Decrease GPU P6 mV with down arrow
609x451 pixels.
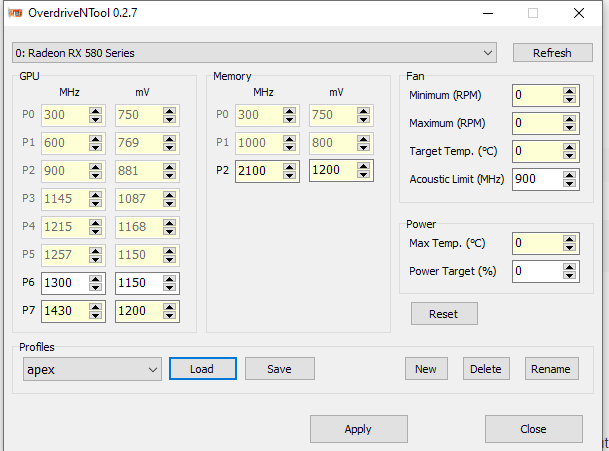(169, 287)
